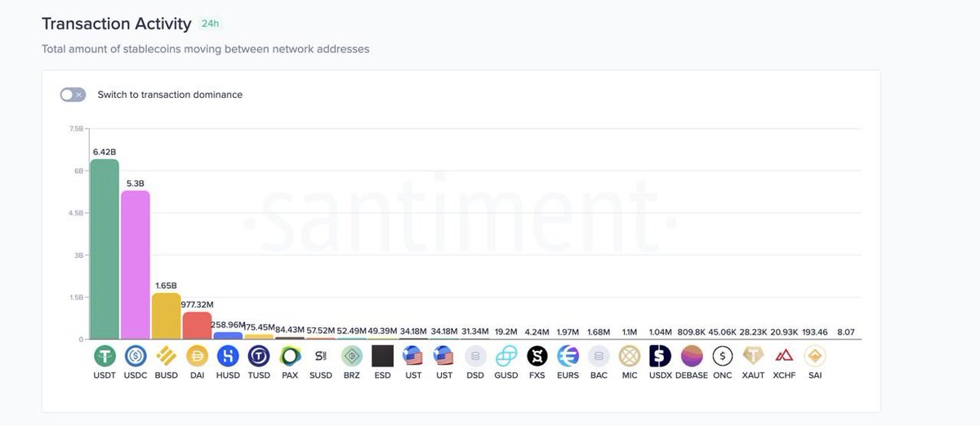Click the 1.65B value label
Image resolution: width=980 pixels, height=426 pixels.
[167, 286]
